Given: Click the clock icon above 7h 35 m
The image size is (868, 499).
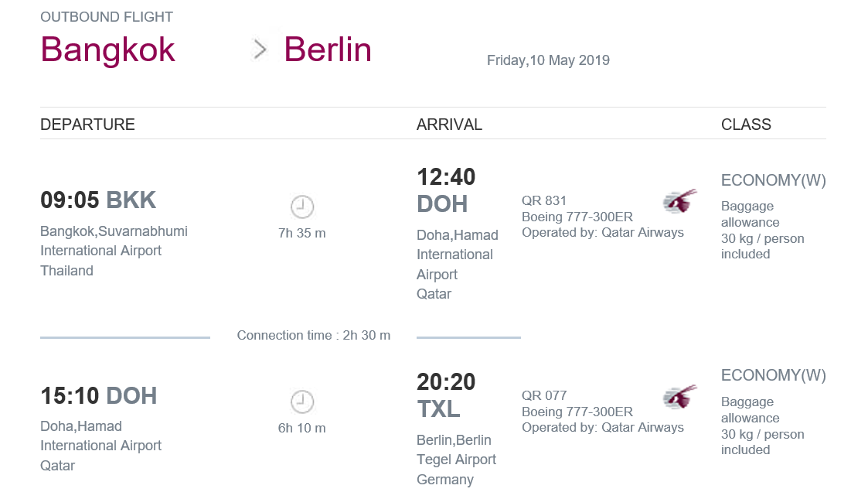Looking at the screenshot, I should [302, 207].
